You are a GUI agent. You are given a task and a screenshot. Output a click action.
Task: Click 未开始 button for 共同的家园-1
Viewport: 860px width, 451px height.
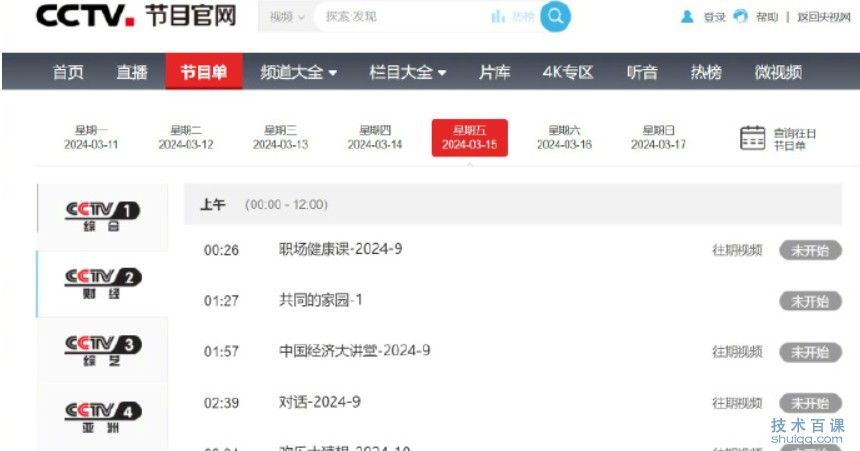click(x=810, y=301)
